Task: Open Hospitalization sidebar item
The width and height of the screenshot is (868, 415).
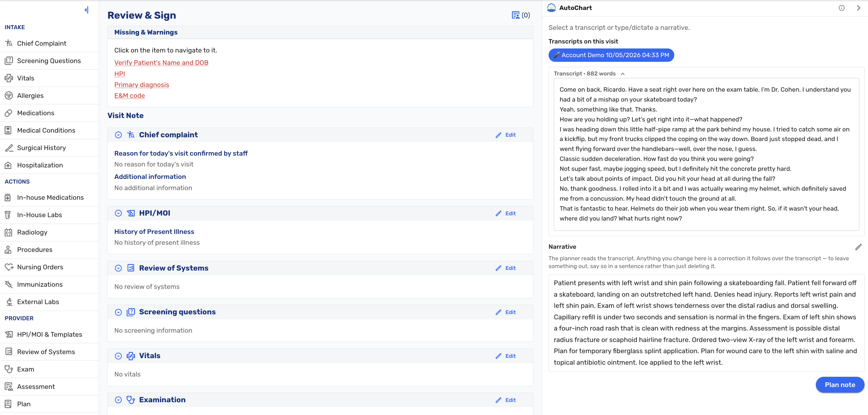Action: tap(49, 165)
